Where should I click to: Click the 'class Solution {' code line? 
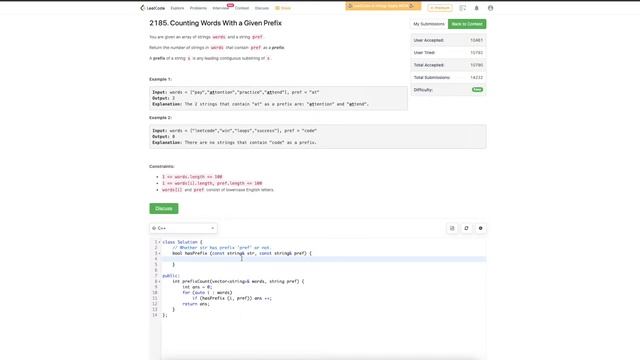click(x=182, y=242)
